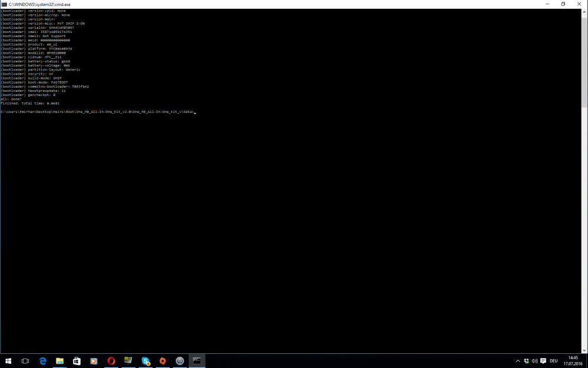Launch Microsoft Edge from the taskbar
The width and height of the screenshot is (588, 368).
pyautogui.click(x=43, y=361)
